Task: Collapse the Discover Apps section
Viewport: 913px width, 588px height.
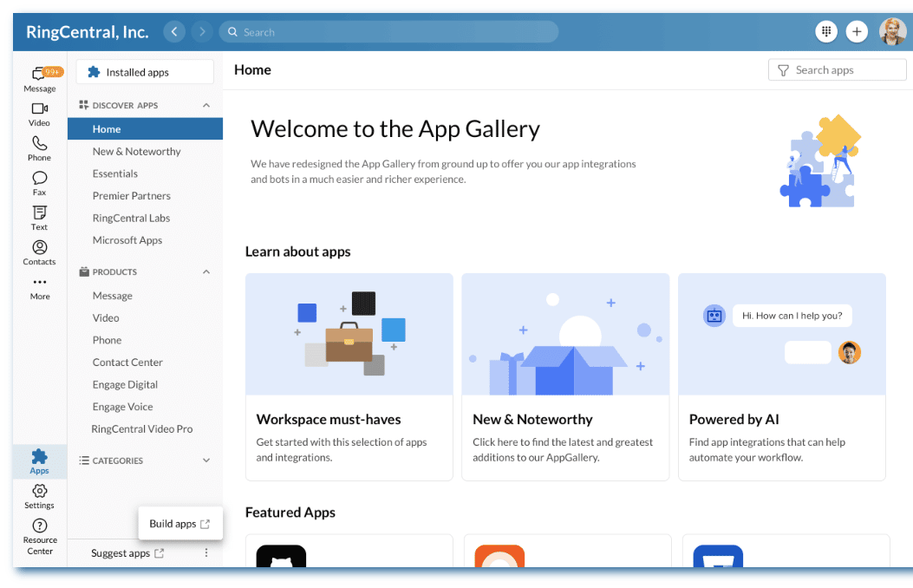Action: tap(206, 106)
